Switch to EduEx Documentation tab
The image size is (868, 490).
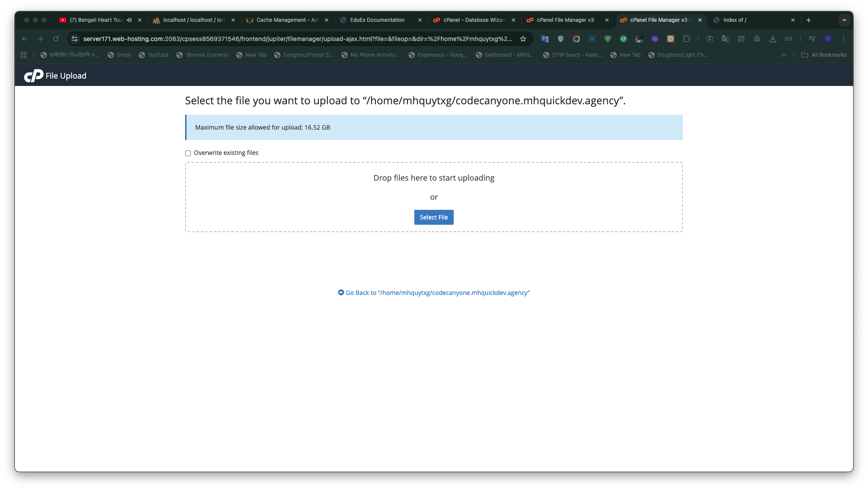pos(377,20)
